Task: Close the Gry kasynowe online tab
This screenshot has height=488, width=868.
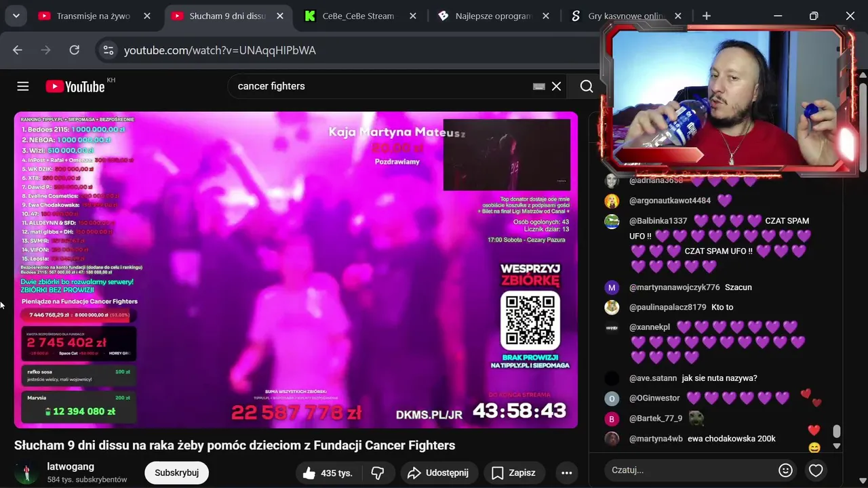Action: pyautogui.click(x=678, y=16)
